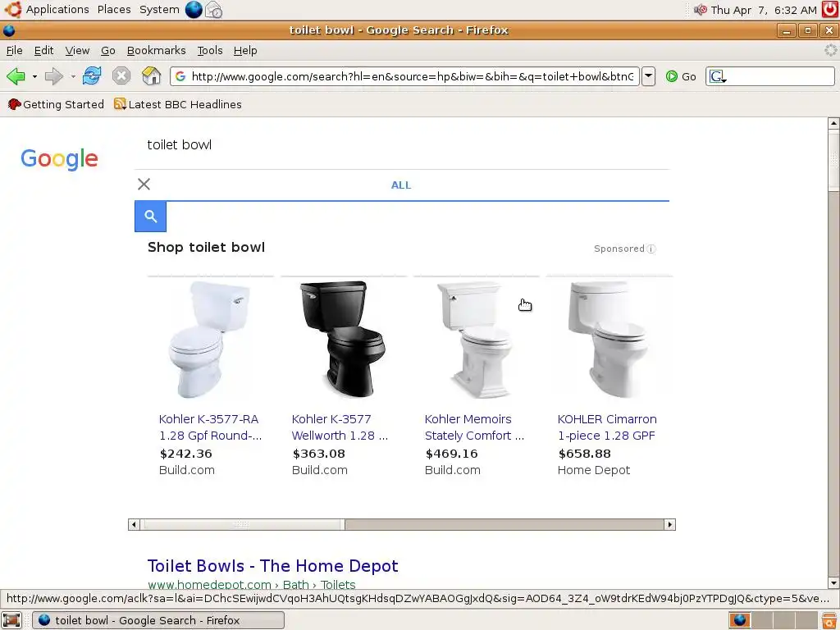840x630 pixels.
Task: Click the Sponsored info icon
Action: pyautogui.click(x=651, y=249)
